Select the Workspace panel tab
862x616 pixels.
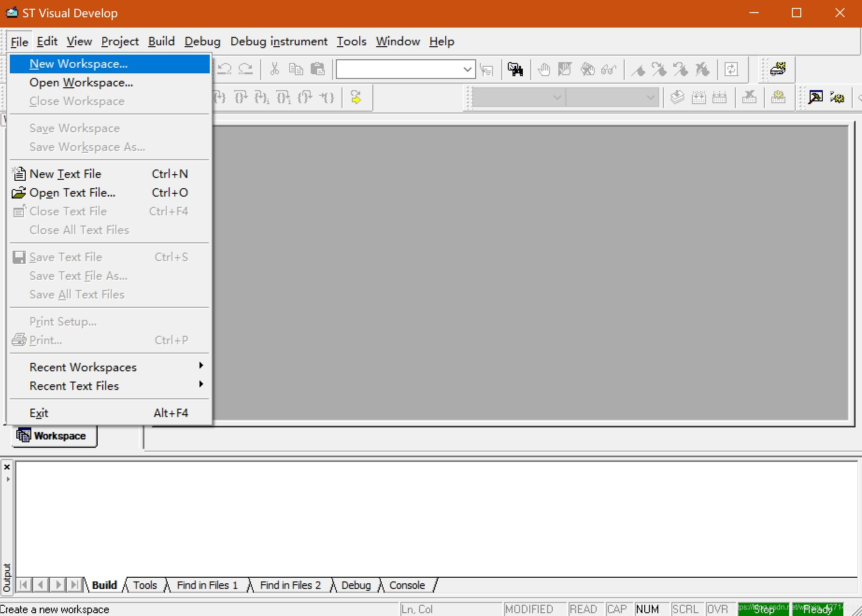(x=54, y=436)
